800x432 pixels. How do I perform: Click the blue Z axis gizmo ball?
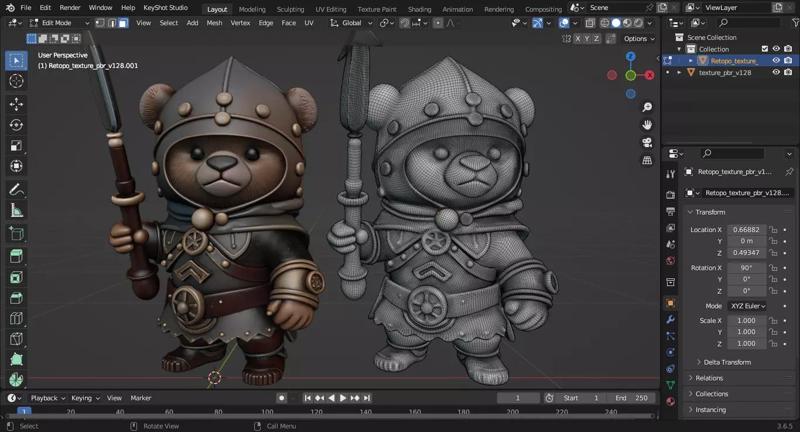point(631,57)
